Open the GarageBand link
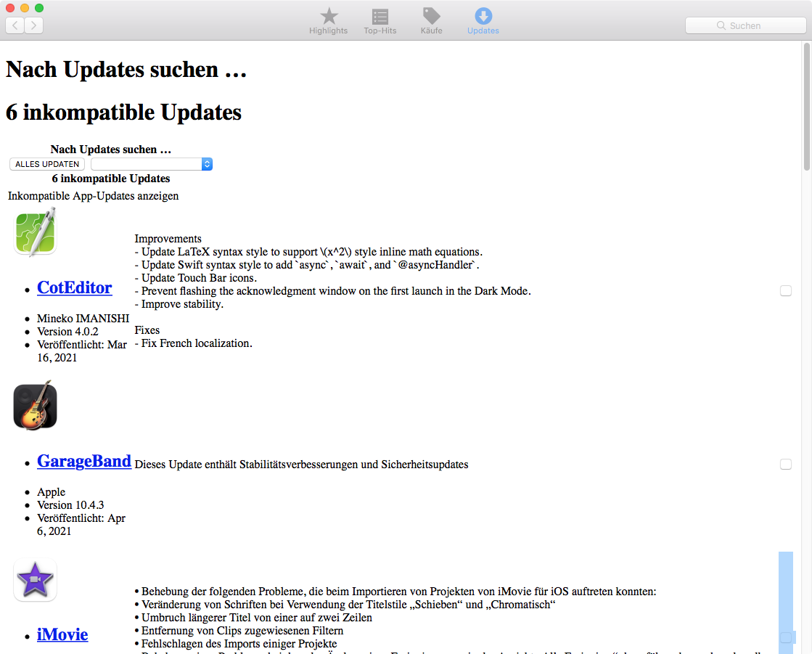 click(84, 461)
